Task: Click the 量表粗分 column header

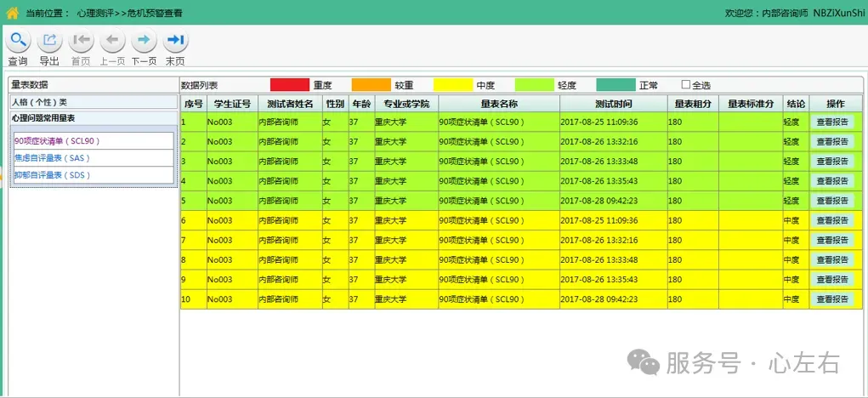Action: pyautogui.click(x=693, y=104)
